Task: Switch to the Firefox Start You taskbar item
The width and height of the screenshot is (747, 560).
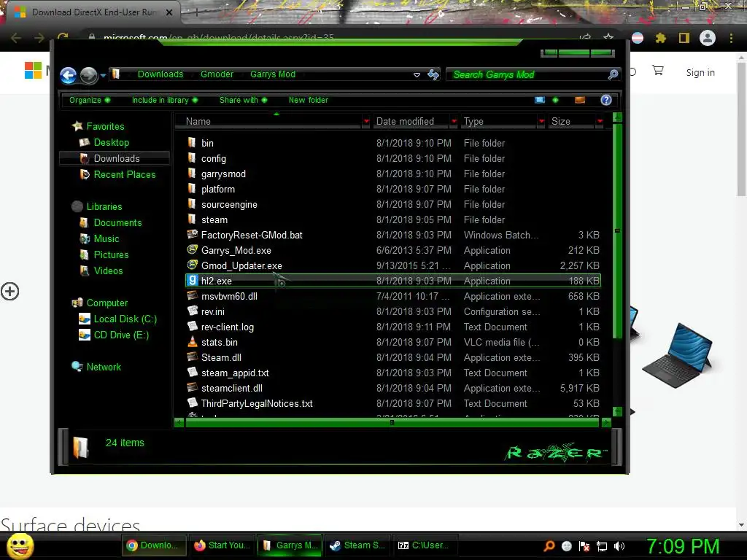Action: (x=222, y=545)
